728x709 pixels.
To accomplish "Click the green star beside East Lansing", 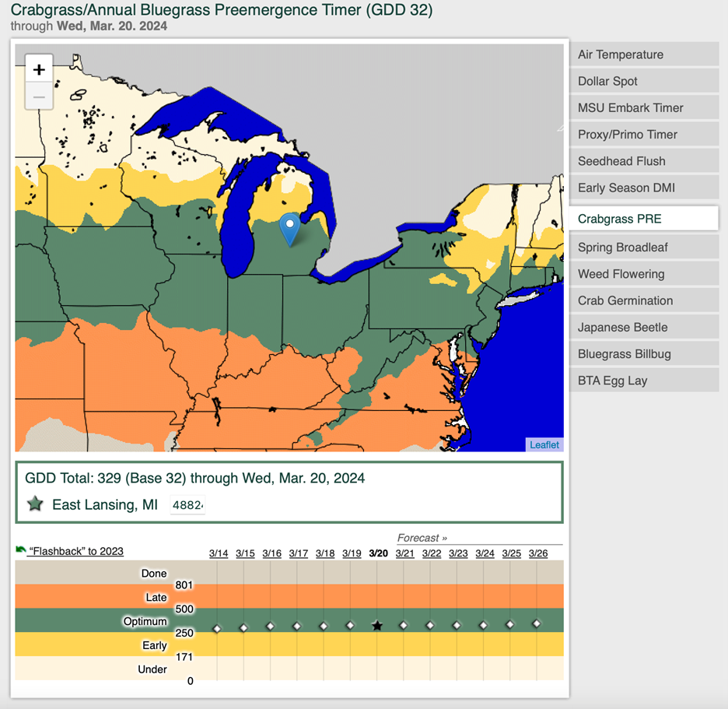I will tap(35, 504).
